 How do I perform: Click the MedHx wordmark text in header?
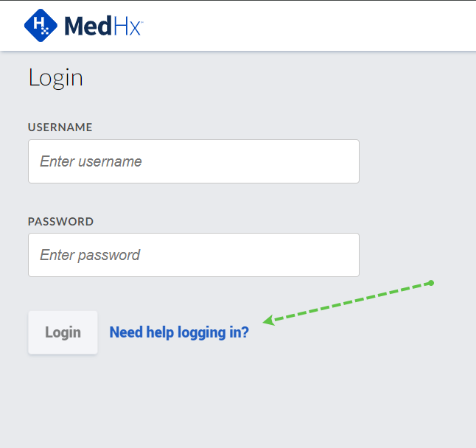103,27
